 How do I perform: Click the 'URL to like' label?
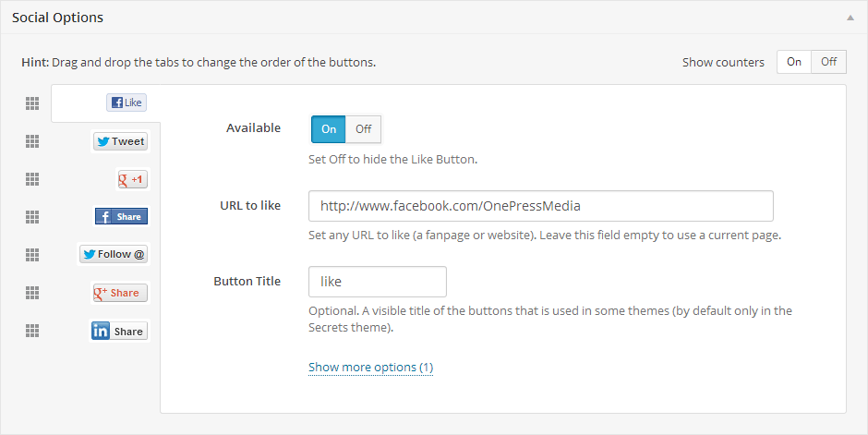(x=250, y=205)
